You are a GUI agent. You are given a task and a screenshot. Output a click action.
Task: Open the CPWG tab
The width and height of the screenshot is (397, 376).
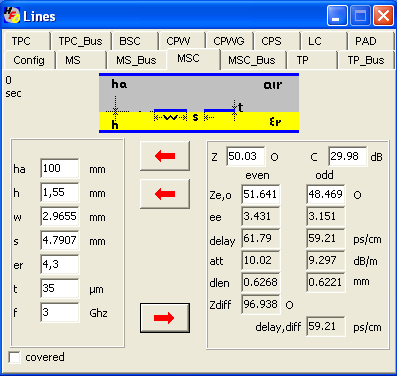point(229,41)
